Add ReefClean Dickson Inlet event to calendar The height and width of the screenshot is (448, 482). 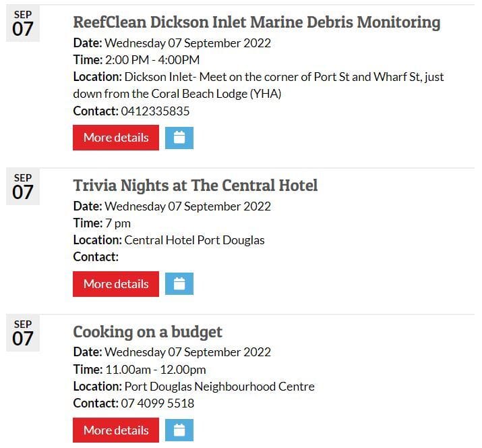pyautogui.click(x=179, y=138)
